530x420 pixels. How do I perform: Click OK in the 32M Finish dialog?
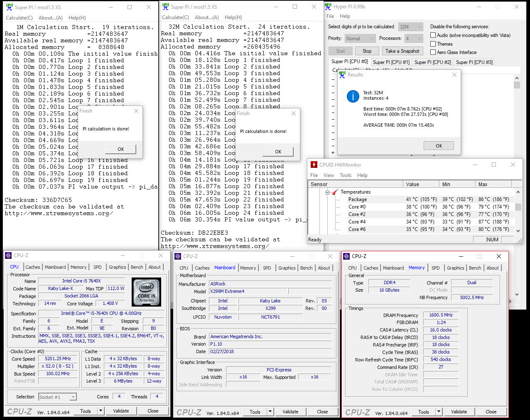(278, 152)
